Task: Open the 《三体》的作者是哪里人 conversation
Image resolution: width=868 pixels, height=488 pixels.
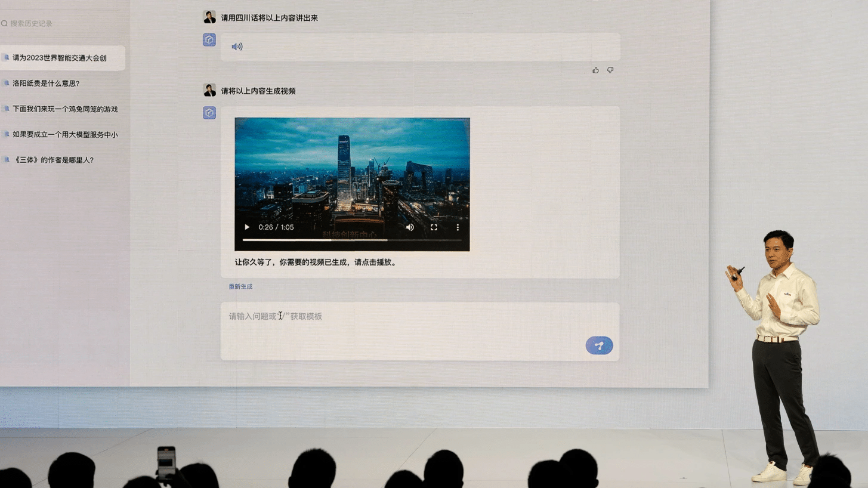Action: 53,160
